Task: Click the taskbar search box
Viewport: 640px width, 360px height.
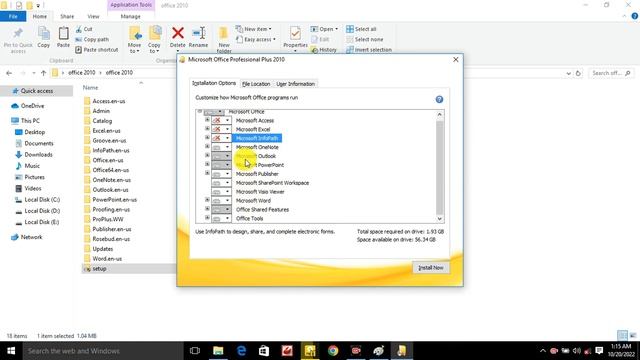Action: click(x=103, y=351)
